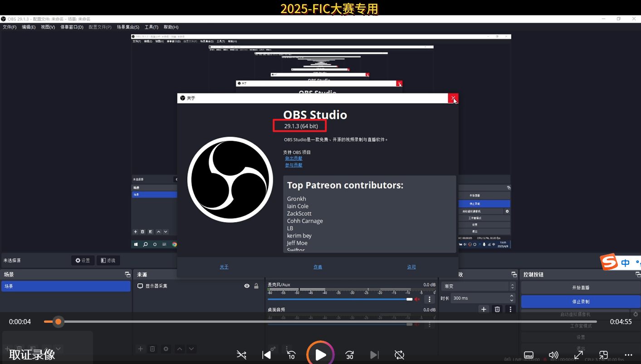
Task: Switch the video player to full screen
Action: 578,355
